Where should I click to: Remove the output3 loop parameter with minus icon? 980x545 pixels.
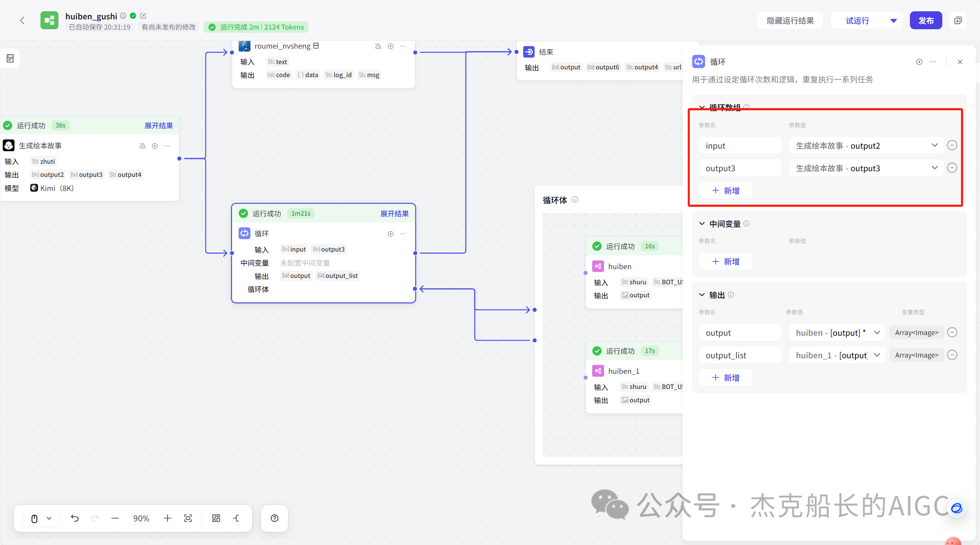pos(952,168)
